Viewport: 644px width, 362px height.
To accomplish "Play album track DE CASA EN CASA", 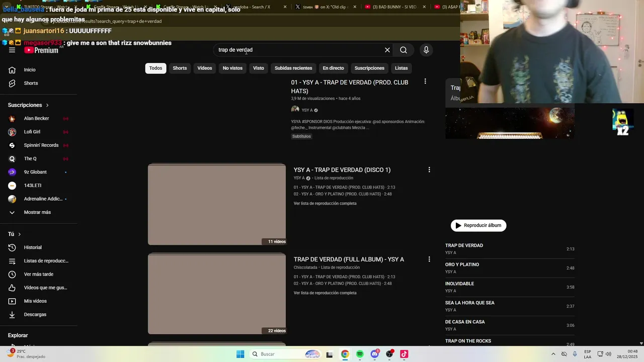I will point(510,325).
